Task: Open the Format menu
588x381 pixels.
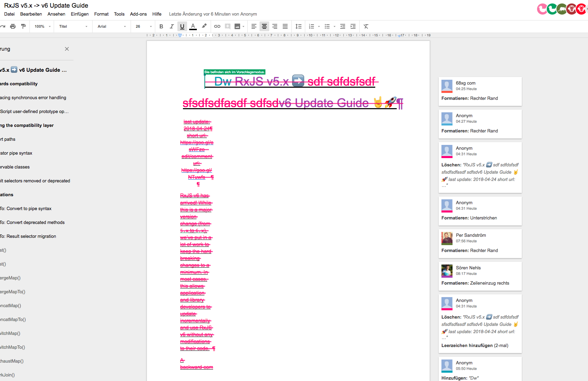Action: 101,14
